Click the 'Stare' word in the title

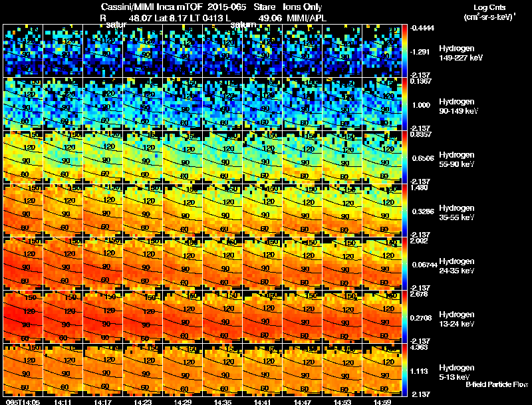click(265, 7)
